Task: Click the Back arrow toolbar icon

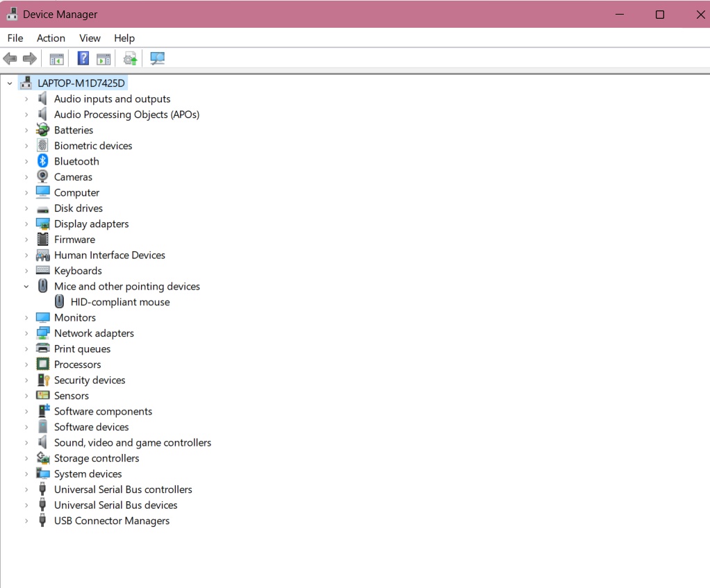Action: [10, 58]
